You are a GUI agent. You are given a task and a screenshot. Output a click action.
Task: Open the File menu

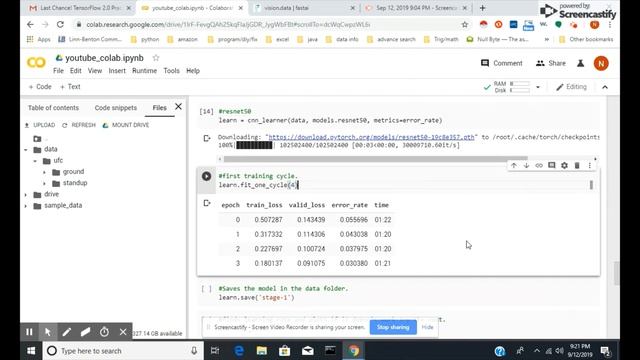pyautogui.click(x=58, y=71)
